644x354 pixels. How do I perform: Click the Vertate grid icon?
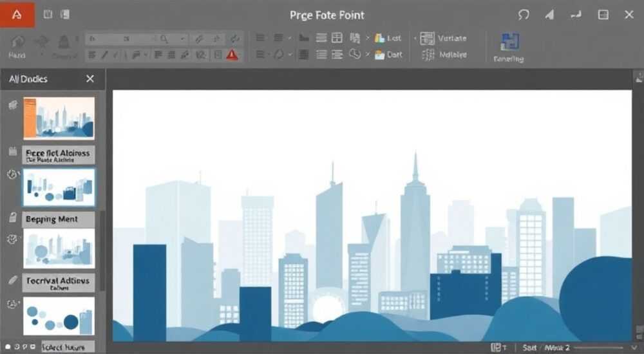click(x=427, y=39)
